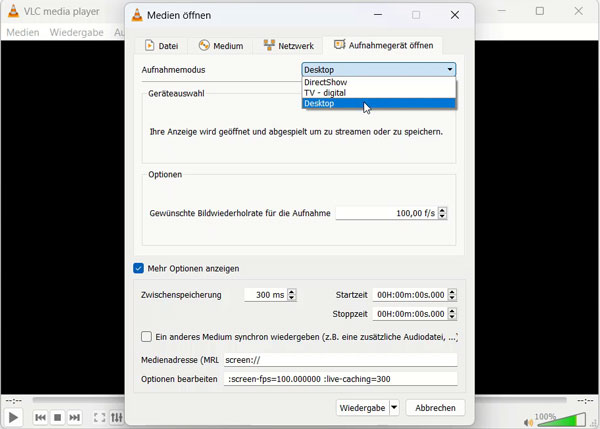Enable synchronous playback of another medium
Screen dimensions: 600x429
[146, 337]
